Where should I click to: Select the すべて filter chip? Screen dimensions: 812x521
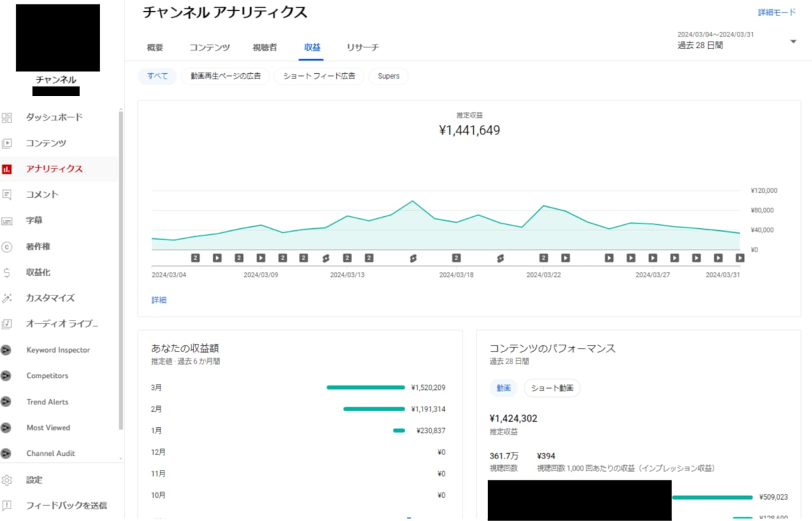[x=158, y=76]
